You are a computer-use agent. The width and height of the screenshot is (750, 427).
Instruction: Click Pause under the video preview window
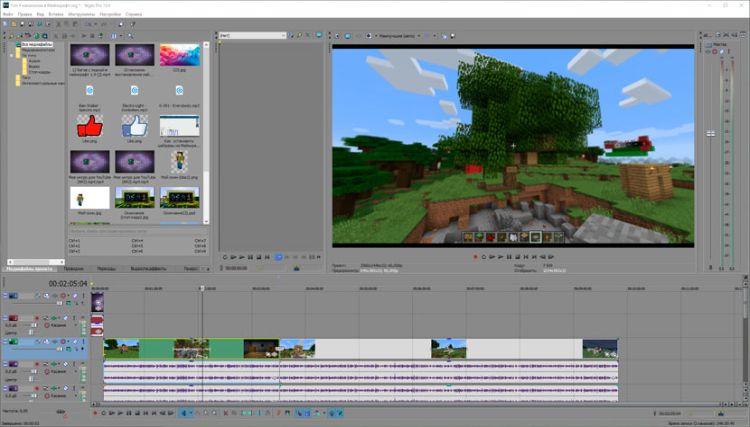tap(509, 257)
